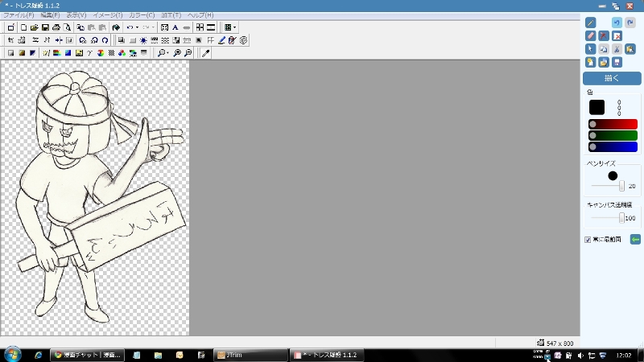
Task: Click the Windows Start orb
Action: [12, 354]
